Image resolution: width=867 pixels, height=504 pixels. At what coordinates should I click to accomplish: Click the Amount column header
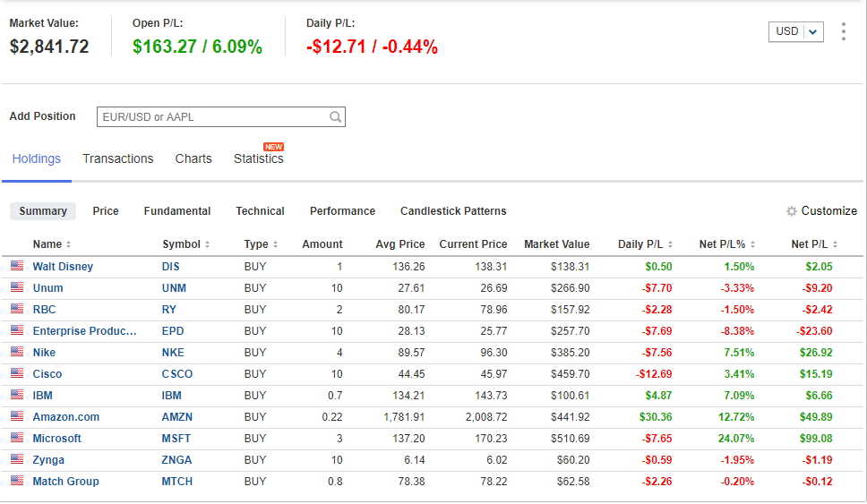coord(322,244)
